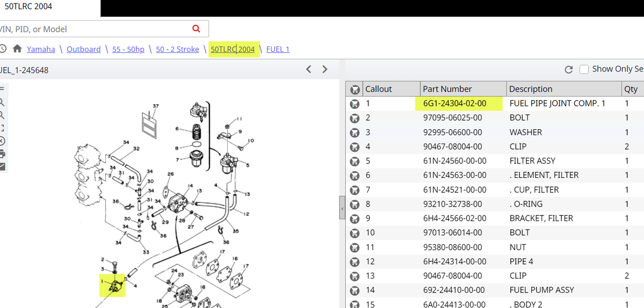Open the 50TLRC 2004 breadcrumb link
644x308 pixels.
pyautogui.click(x=233, y=49)
